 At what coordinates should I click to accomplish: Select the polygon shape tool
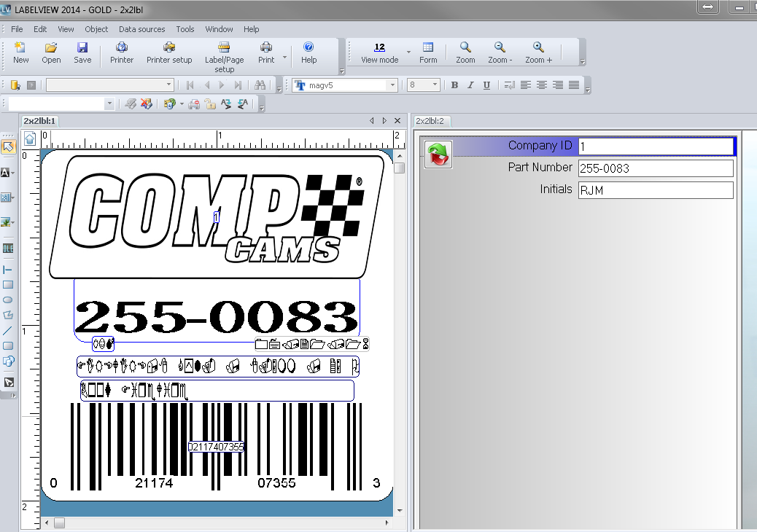pyautogui.click(x=8, y=315)
